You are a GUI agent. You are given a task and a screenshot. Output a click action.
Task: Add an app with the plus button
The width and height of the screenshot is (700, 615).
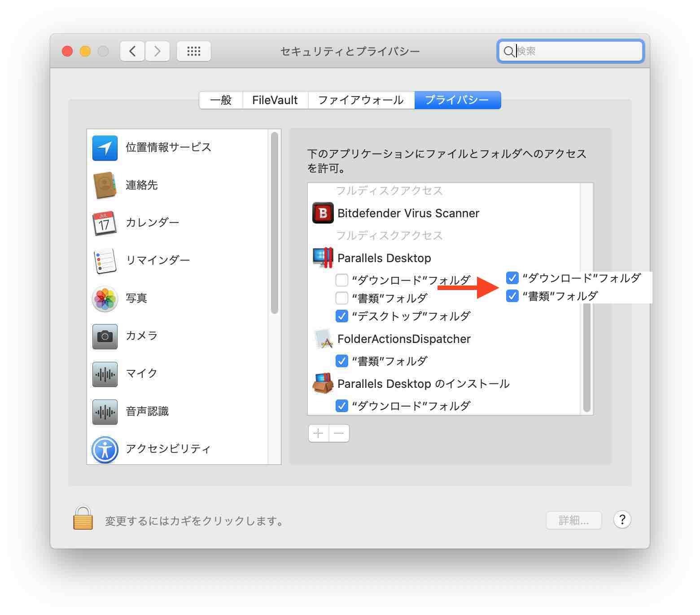[x=319, y=433]
